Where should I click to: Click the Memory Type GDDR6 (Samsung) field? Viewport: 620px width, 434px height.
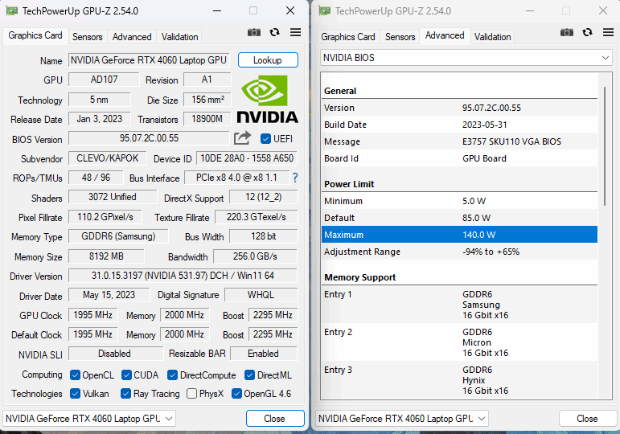click(x=118, y=236)
